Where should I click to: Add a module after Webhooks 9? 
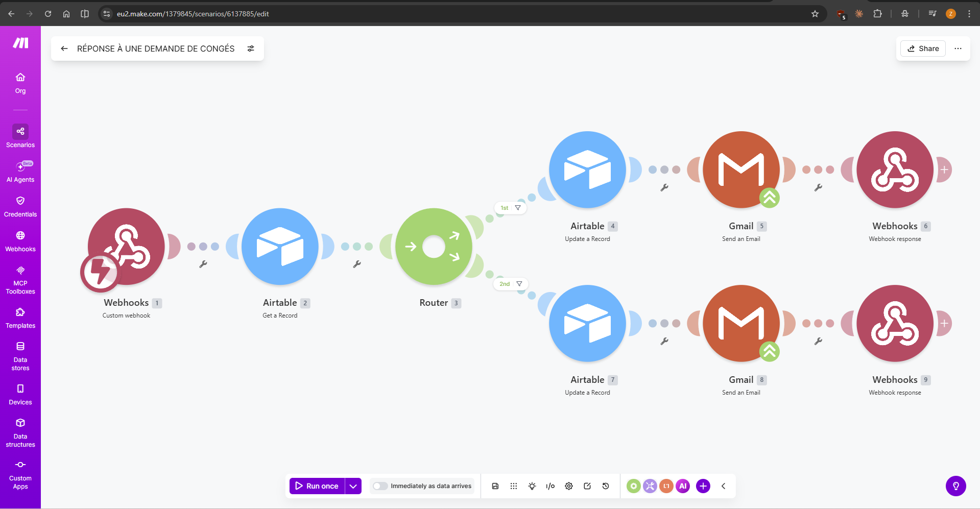(945, 323)
